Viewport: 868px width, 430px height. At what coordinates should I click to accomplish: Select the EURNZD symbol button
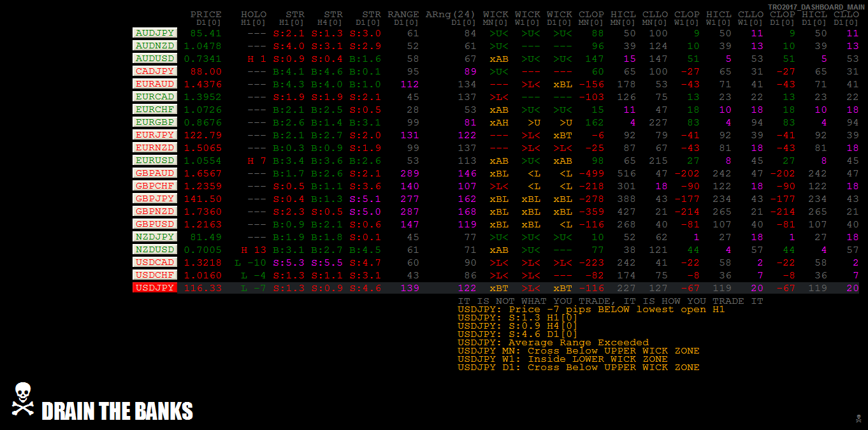(x=155, y=148)
